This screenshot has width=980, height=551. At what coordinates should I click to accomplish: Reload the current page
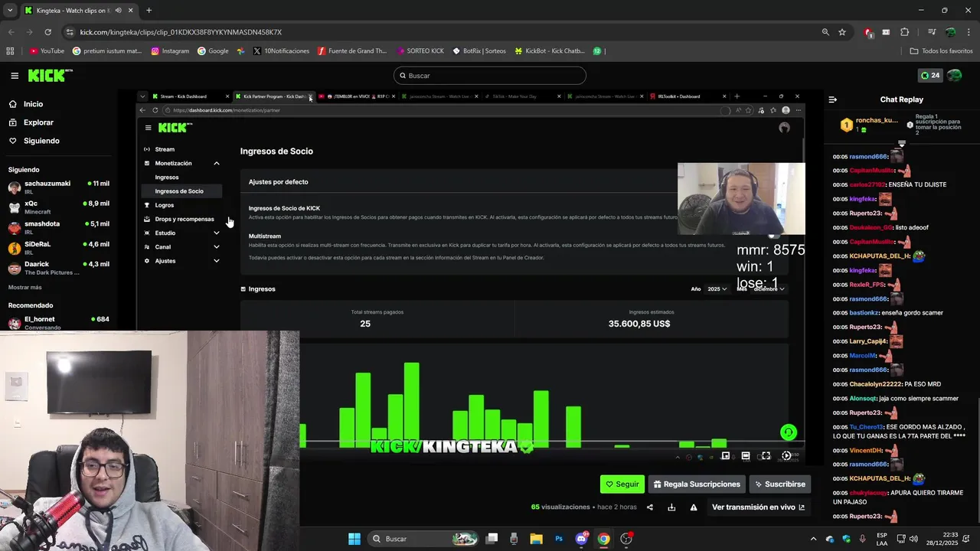pyautogui.click(x=47, y=32)
